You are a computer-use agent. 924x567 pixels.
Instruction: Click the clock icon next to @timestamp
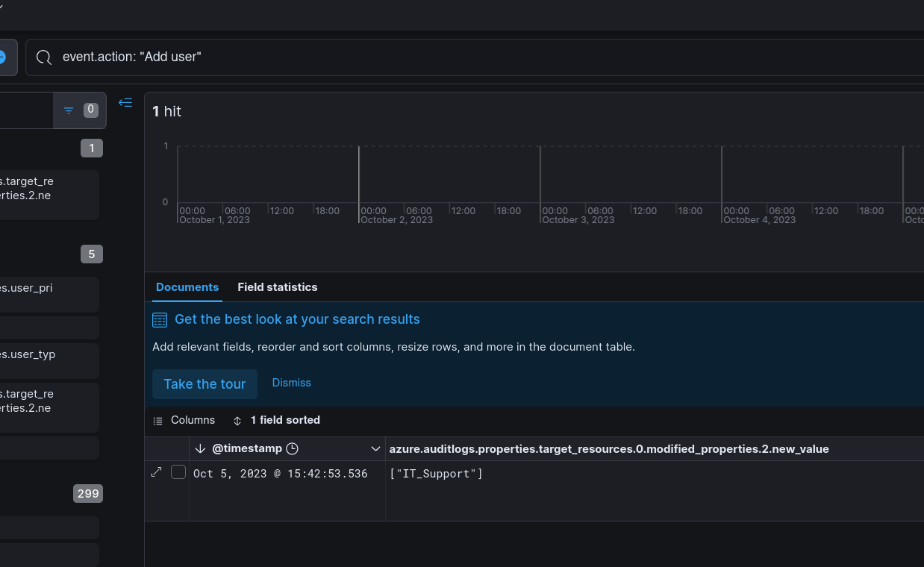point(293,449)
